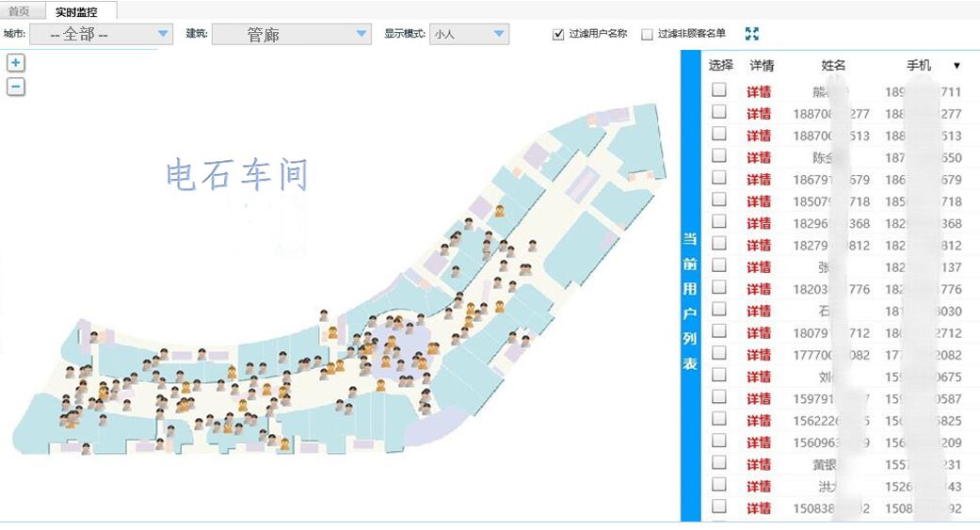Screen dimensions: 980x530
Task: Click the 电石车间 label on the map
Action: click(236, 175)
